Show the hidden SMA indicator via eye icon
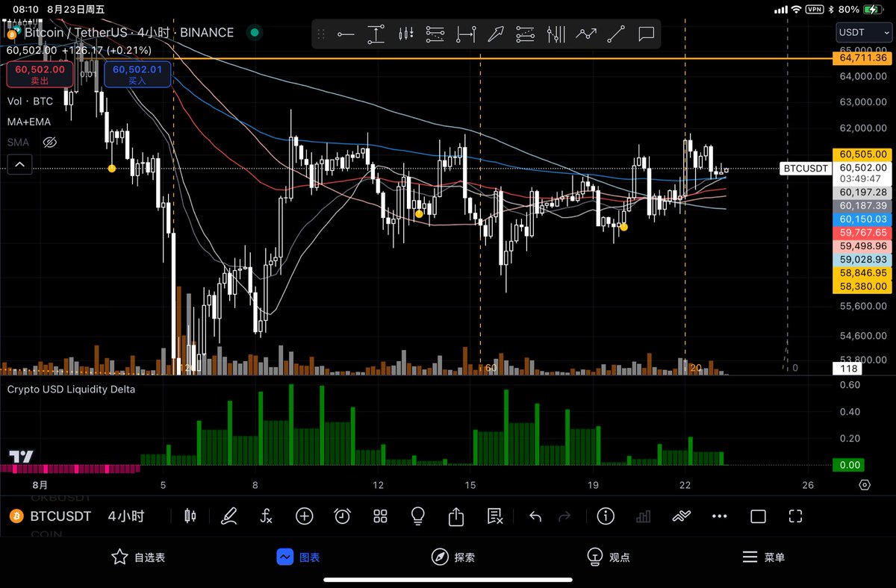The image size is (896, 588). 50,142
